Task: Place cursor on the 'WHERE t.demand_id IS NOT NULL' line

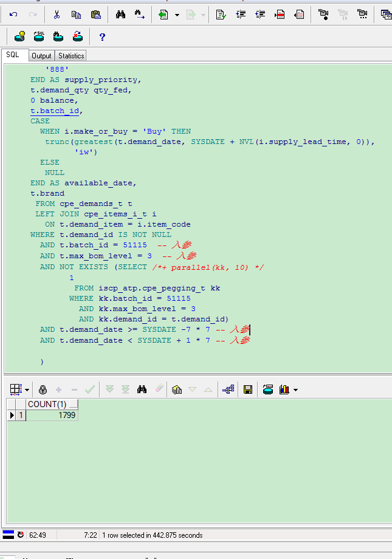Action: [101, 235]
